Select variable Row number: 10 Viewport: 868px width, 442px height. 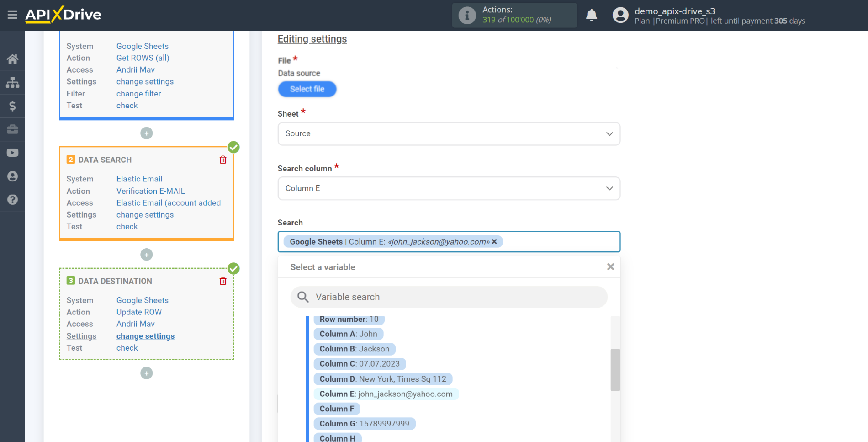pyautogui.click(x=349, y=319)
